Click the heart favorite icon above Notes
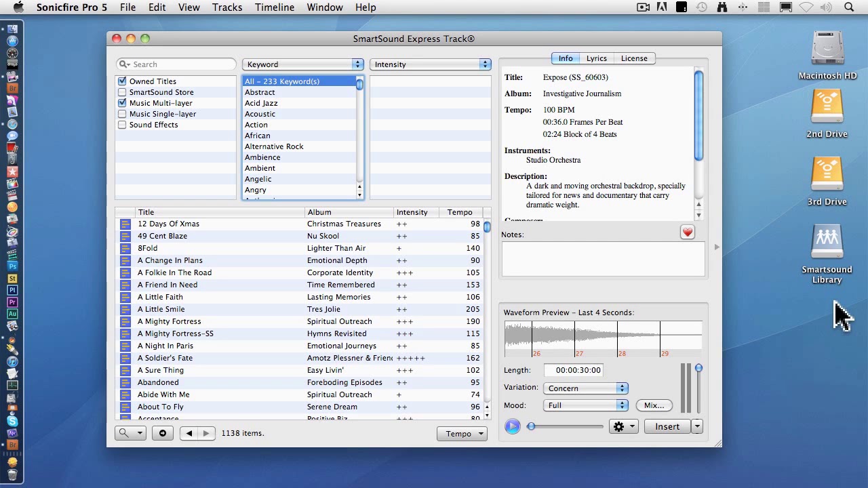The image size is (868, 488). 688,232
